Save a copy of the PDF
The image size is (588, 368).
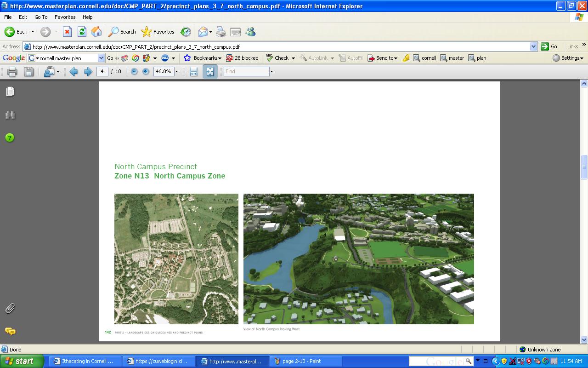click(28, 71)
